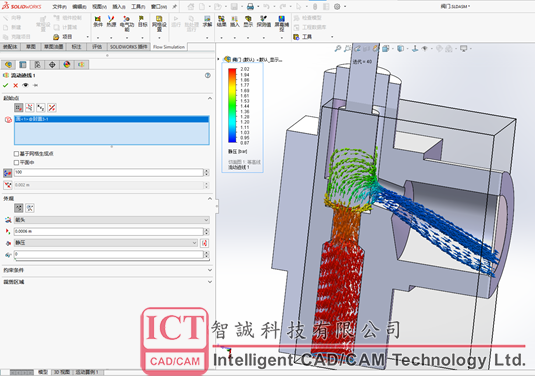Open the heat source (热源) tool
This screenshot has height=376, width=535.
pyautogui.click(x=111, y=21)
